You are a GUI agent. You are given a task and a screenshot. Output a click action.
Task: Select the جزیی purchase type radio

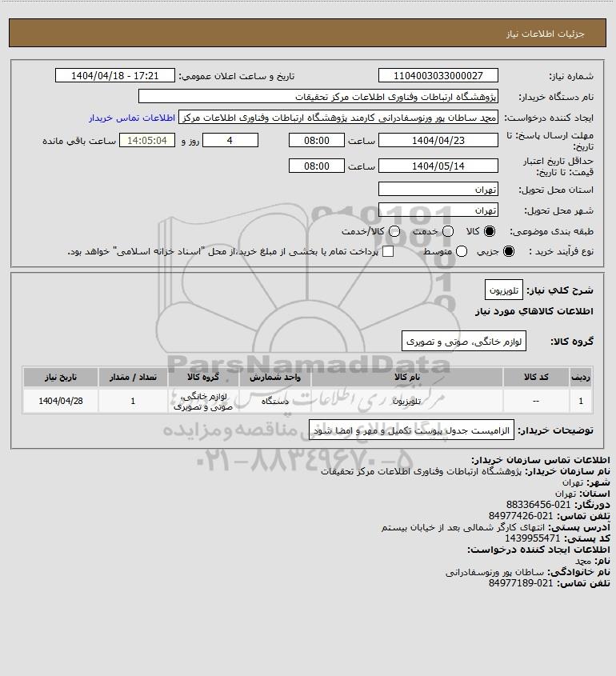509,251
